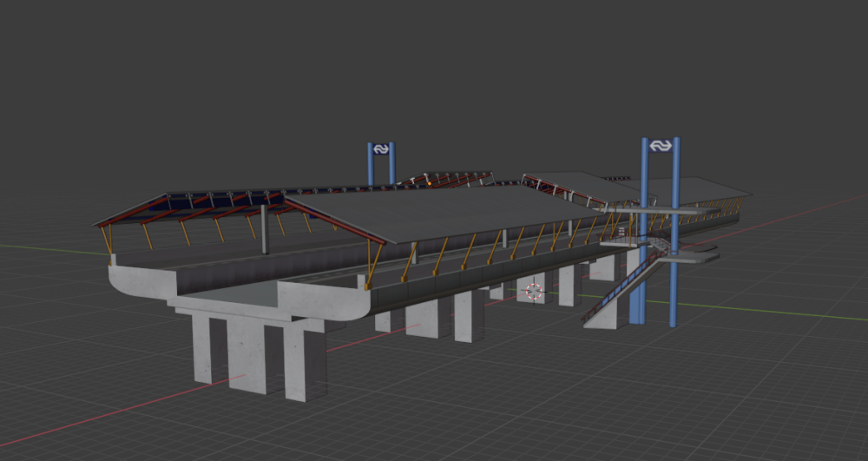Image resolution: width=868 pixels, height=461 pixels.
Task: Click the staircase beside the blue pylons
Action: pyautogui.click(x=621, y=286)
